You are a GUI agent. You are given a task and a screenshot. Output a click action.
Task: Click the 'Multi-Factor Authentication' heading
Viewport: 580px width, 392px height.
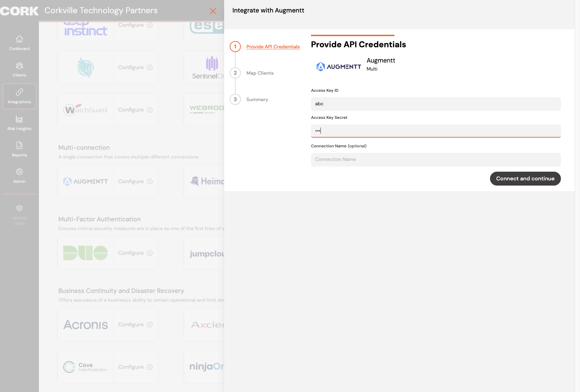point(99,219)
